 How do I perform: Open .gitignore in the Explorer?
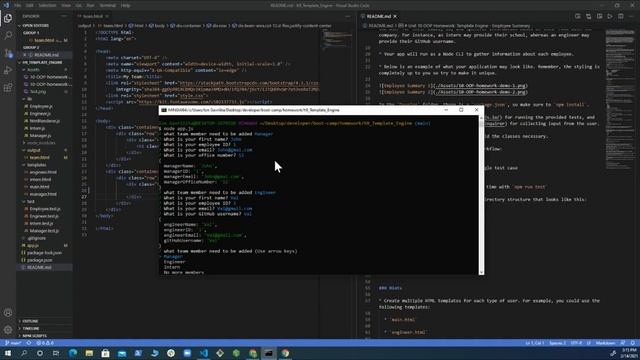point(37,238)
